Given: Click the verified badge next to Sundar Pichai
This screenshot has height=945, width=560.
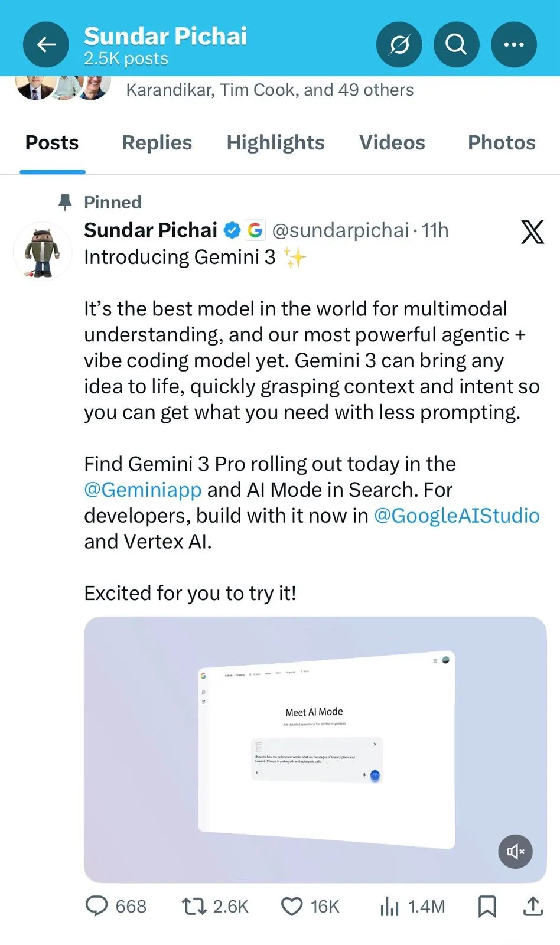Looking at the screenshot, I should pyautogui.click(x=232, y=230).
